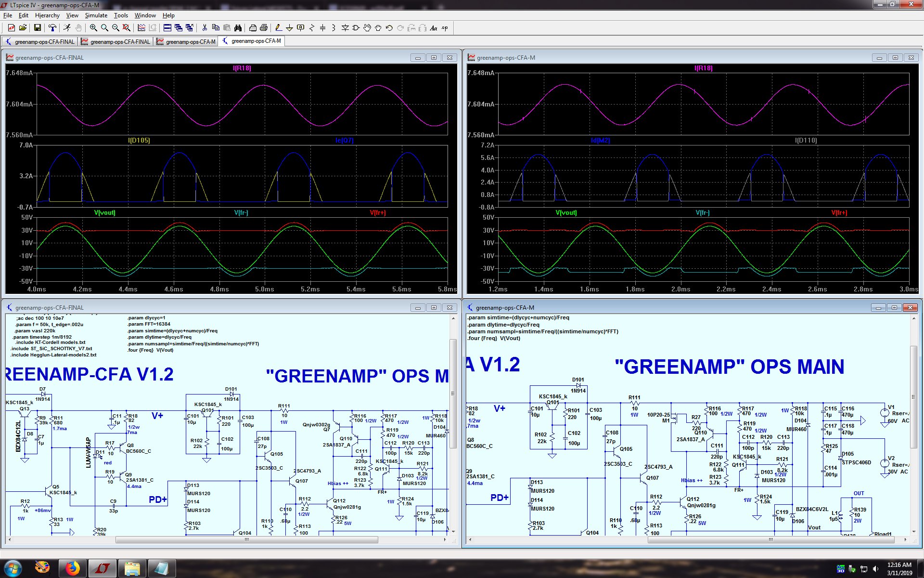Open the Window menu
This screenshot has height=578, width=924.
(145, 15)
